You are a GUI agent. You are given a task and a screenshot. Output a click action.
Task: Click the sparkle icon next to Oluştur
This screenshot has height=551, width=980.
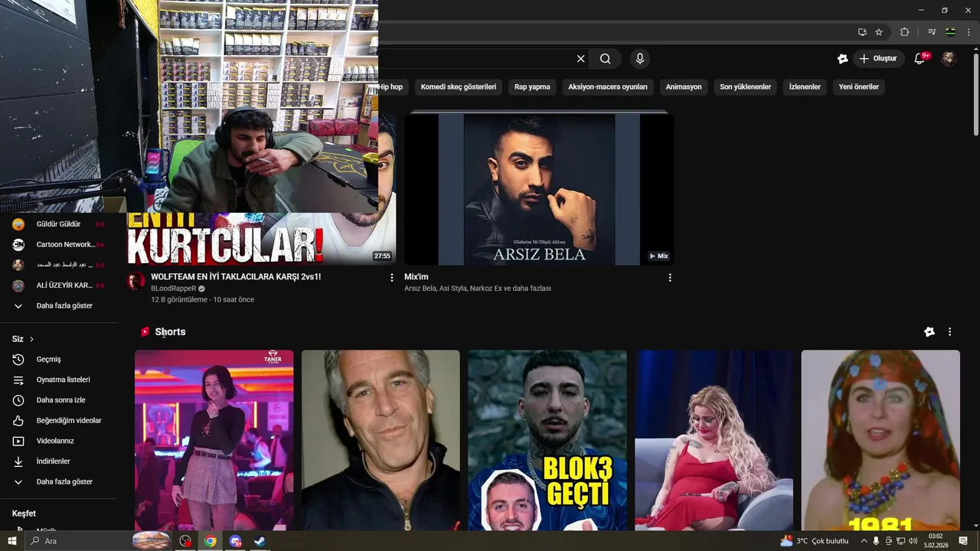842,59
